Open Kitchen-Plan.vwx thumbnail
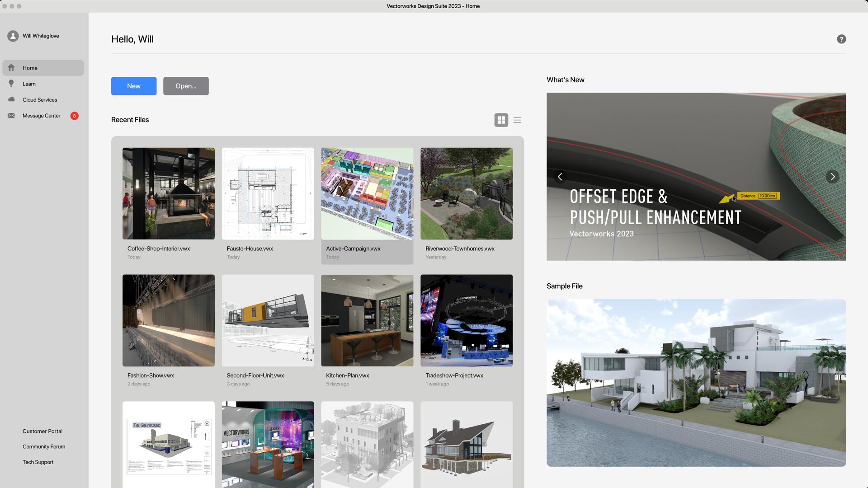 tap(367, 320)
